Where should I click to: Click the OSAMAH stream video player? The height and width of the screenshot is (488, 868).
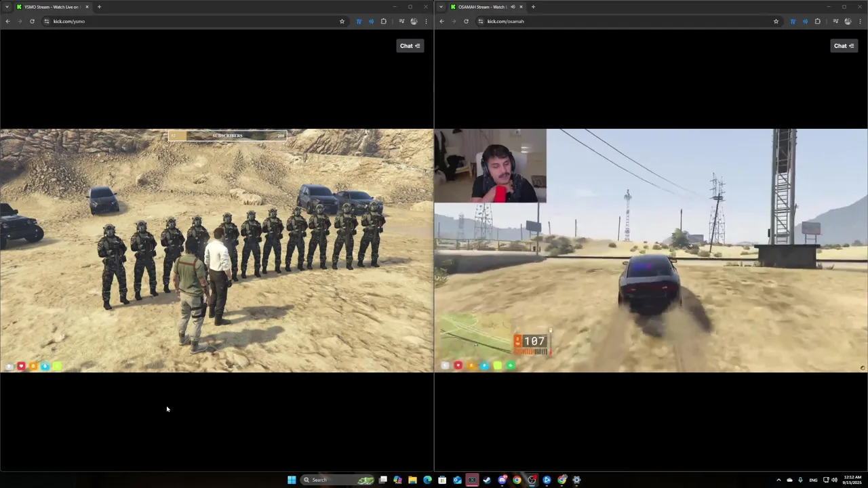[x=651, y=251]
